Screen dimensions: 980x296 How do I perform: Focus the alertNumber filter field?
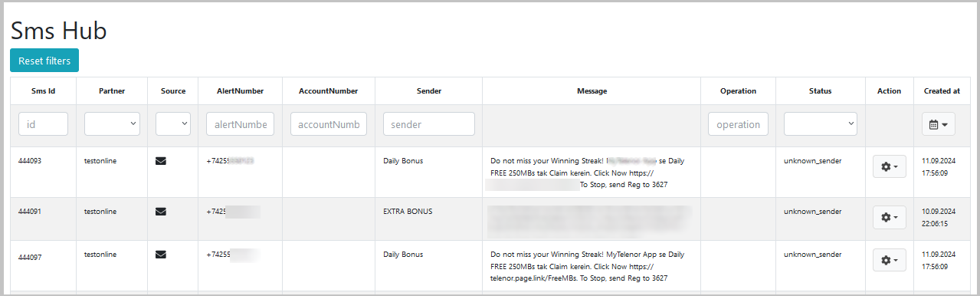click(x=241, y=124)
